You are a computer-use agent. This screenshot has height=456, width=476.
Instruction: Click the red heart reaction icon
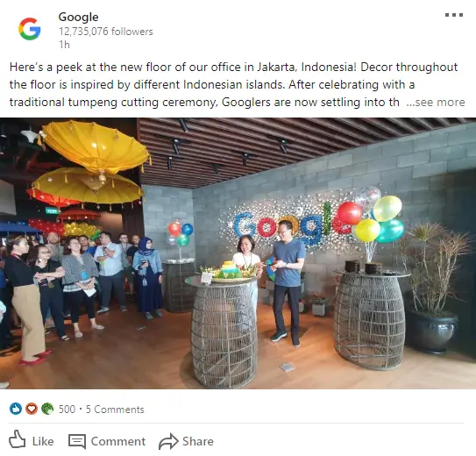pyautogui.click(x=32, y=409)
